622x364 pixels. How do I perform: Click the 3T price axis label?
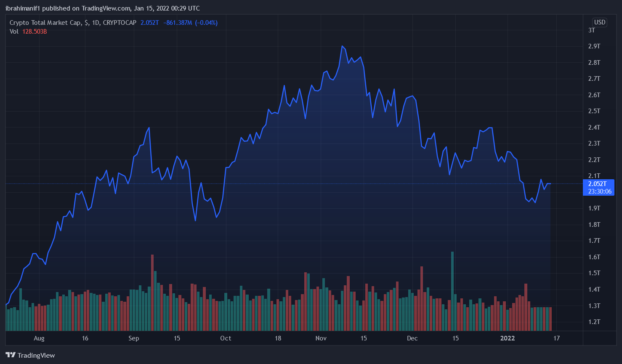[x=592, y=30]
